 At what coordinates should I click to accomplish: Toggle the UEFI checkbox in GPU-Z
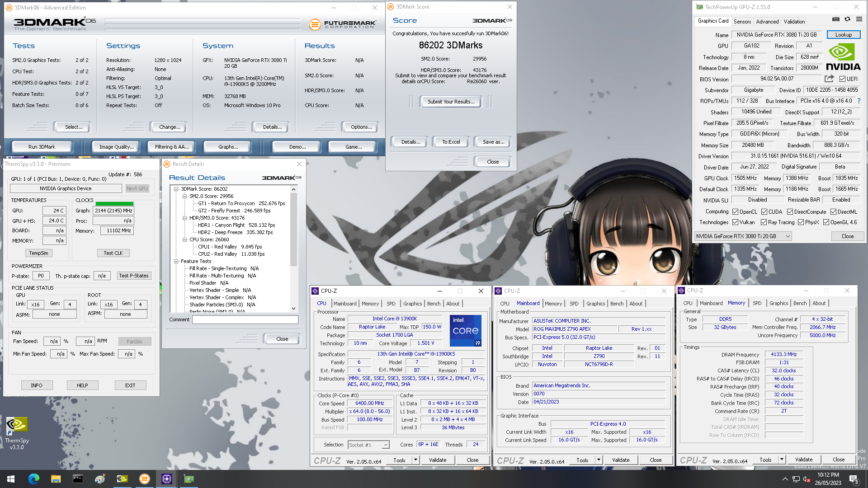pyautogui.click(x=842, y=79)
